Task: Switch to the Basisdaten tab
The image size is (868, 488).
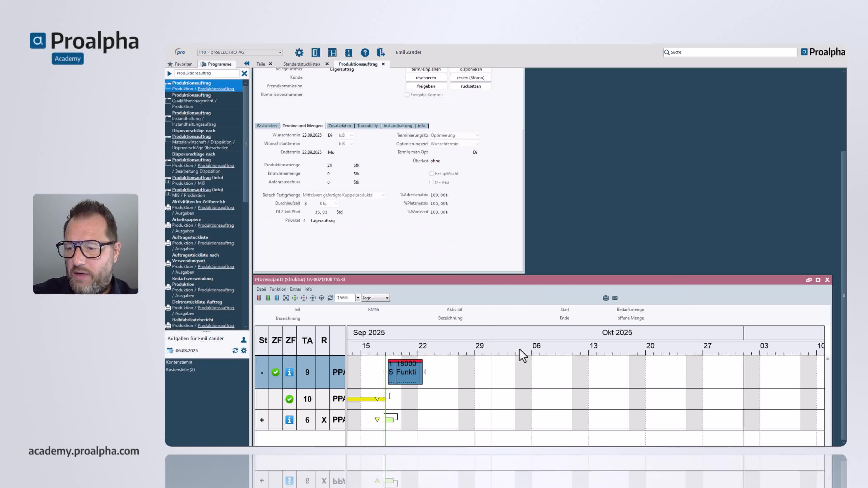Action: pos(267,126)
